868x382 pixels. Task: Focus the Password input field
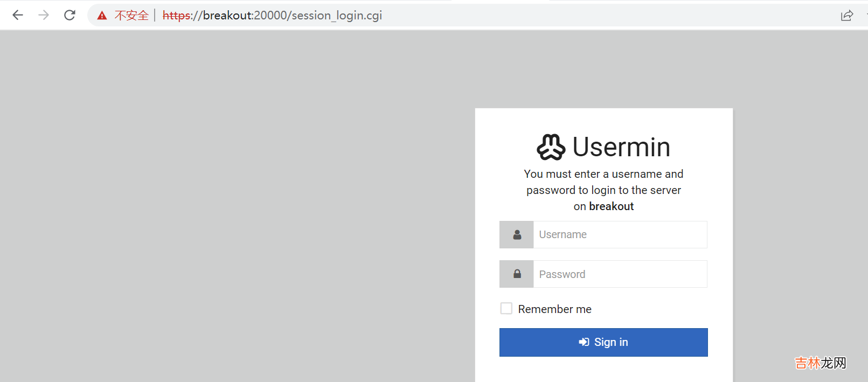click(x=620, y=274)
